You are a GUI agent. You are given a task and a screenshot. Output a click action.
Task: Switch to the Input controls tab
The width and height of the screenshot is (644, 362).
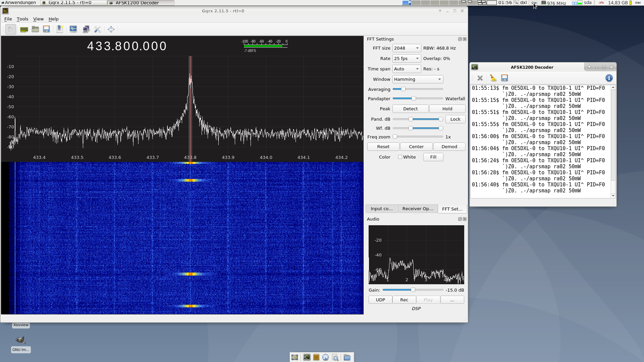click(x=382, y=209)
